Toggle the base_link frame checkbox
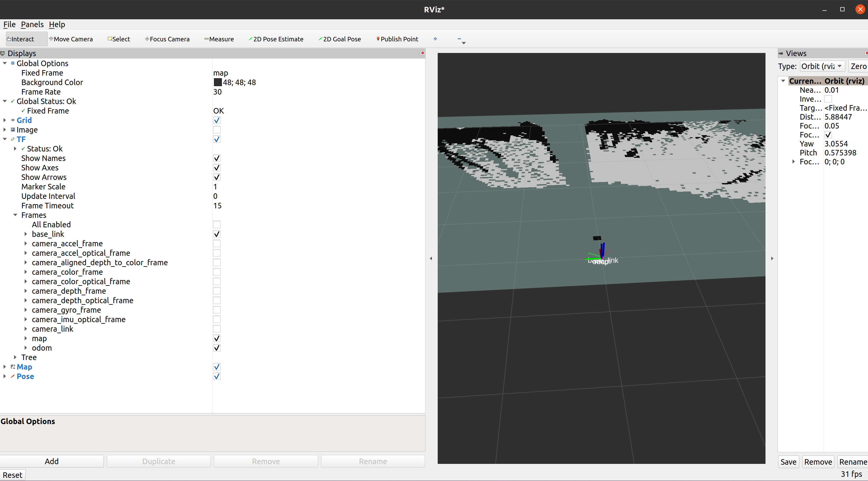868x481 pixels. pos(217,234)
